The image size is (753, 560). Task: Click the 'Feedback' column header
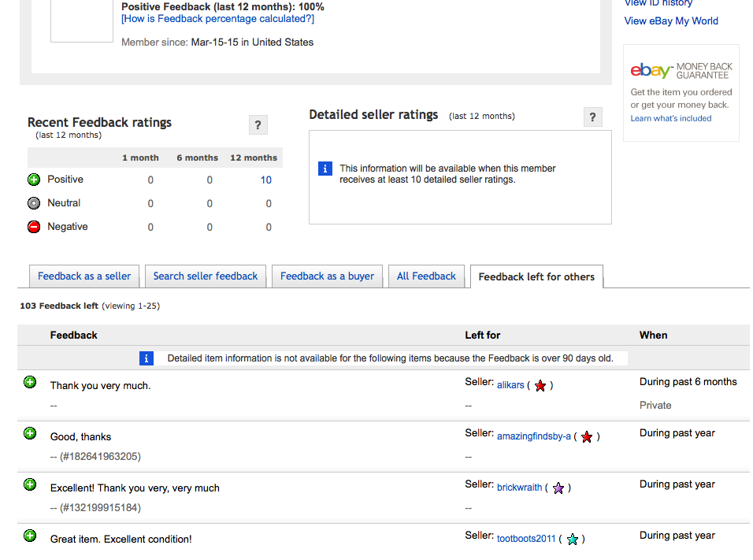(73, 336)
